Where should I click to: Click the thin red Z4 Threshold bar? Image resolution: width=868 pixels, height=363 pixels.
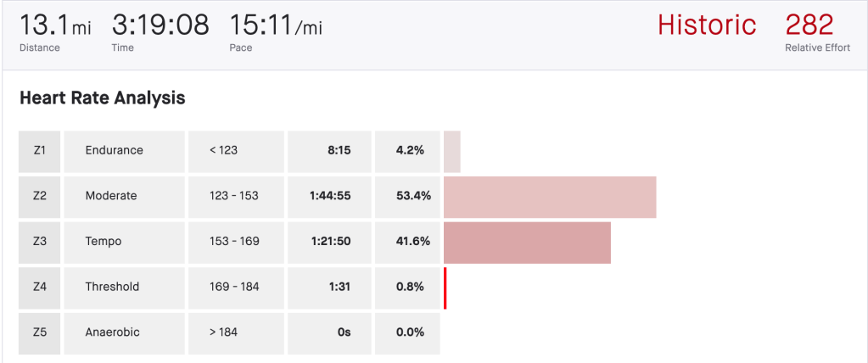pyautogui.click(x=445, y=288)
